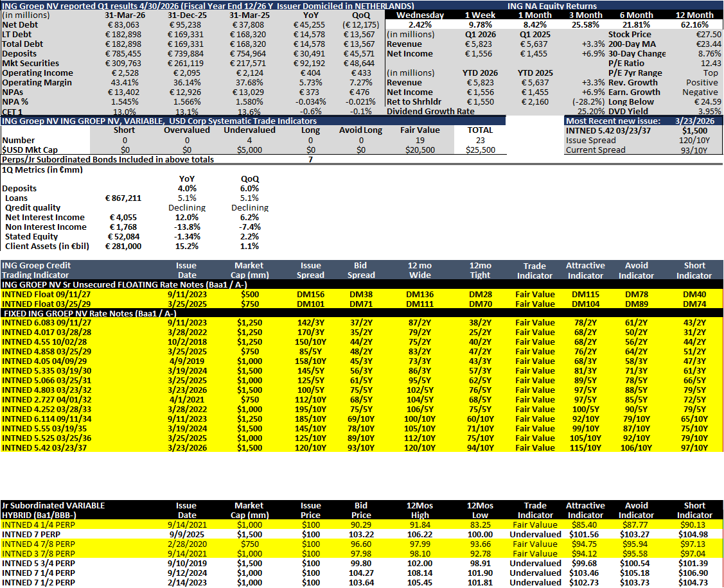Click the Net Debt 31-Mar-26 value
This screenshot has height=588, width=724.
(x=125, y=25)
